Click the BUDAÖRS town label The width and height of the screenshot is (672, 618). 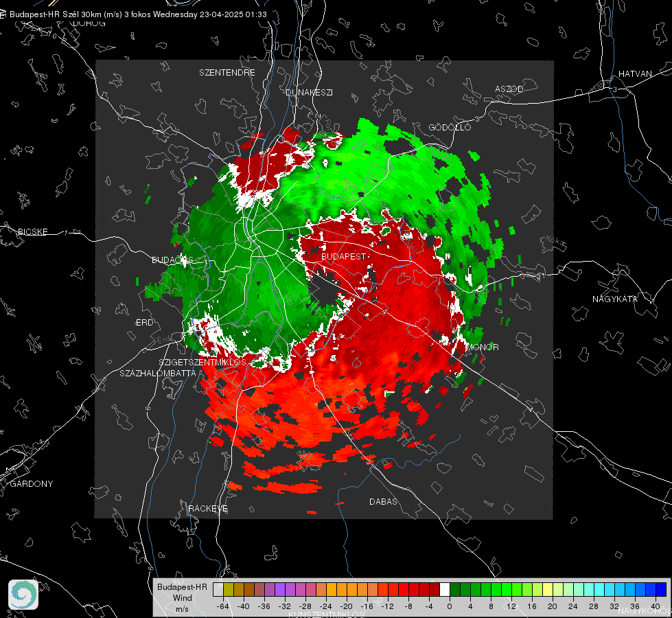(x=172, y=260)
